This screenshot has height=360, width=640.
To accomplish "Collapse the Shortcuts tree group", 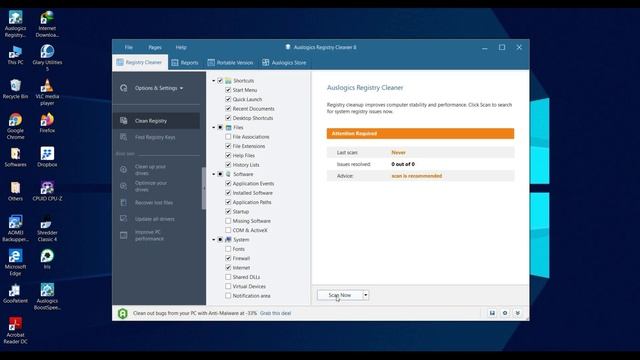I will (x=213, y=81).
